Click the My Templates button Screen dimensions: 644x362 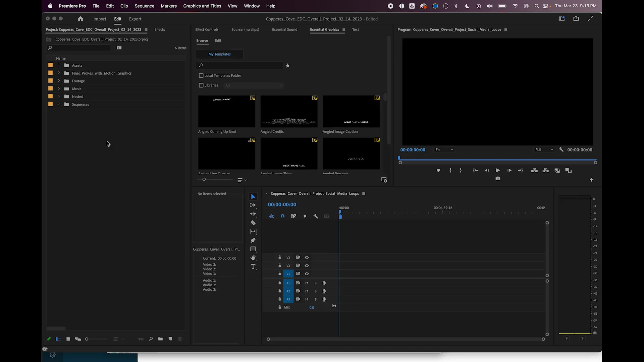(x=219, y=54)
